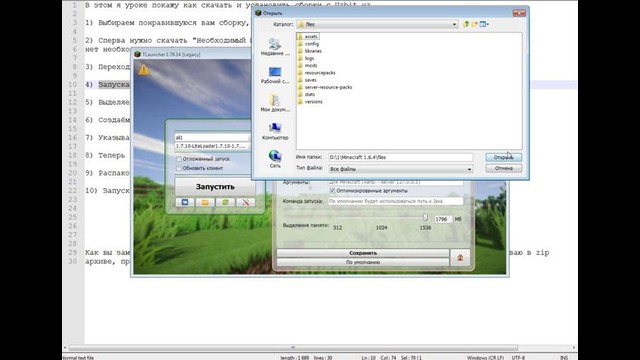Select the libraries folder
Image resolution: width=640 pixels, height=360 pixels.
pos(310,51)
